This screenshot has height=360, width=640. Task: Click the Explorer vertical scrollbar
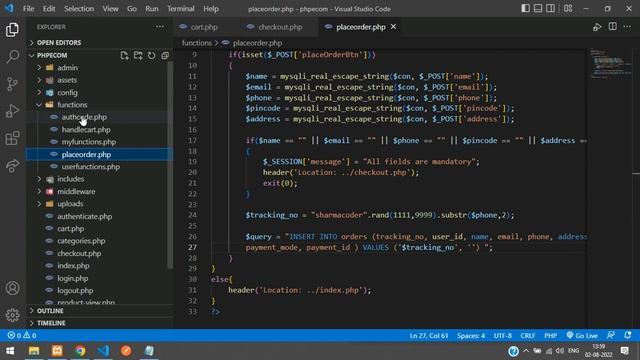(170, 165)
